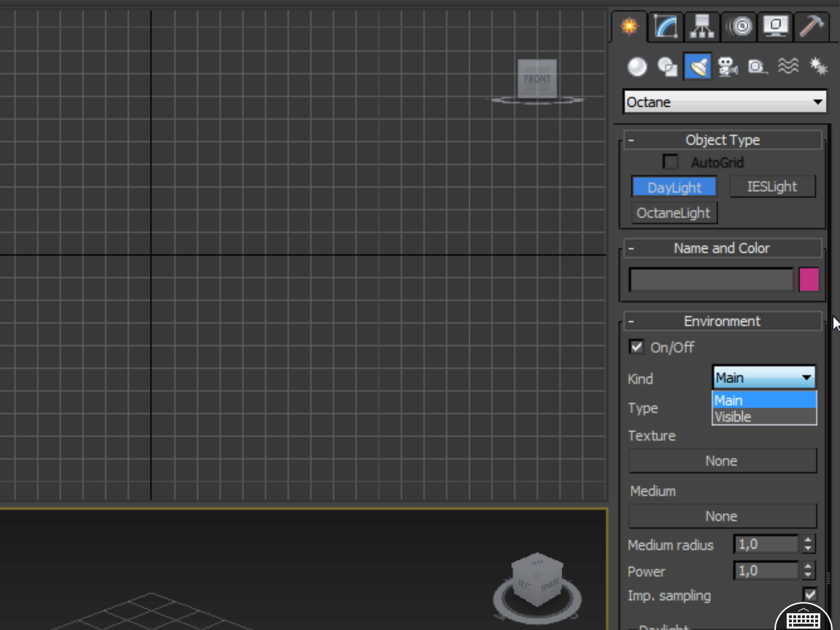This screenshot has width=840, height=630.
Task: Select the Shapes category icon
Action: tap(667, 67)
